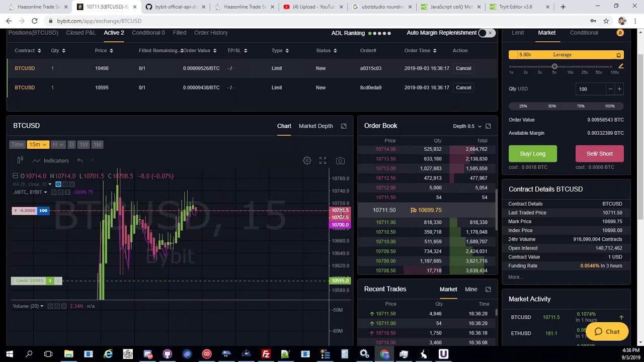644x362 pixels.
Task: Toggle Volume indicator visibility eye
Action: [x=50, y=306]
